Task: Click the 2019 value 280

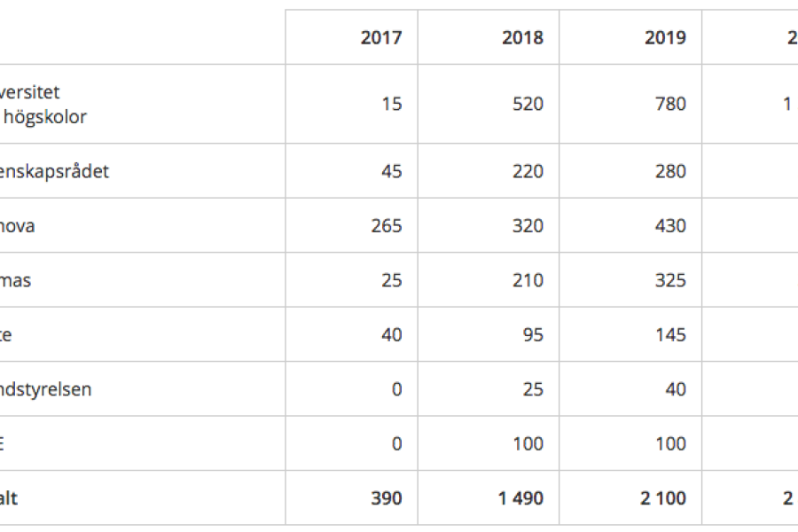Action: [669, 171]
